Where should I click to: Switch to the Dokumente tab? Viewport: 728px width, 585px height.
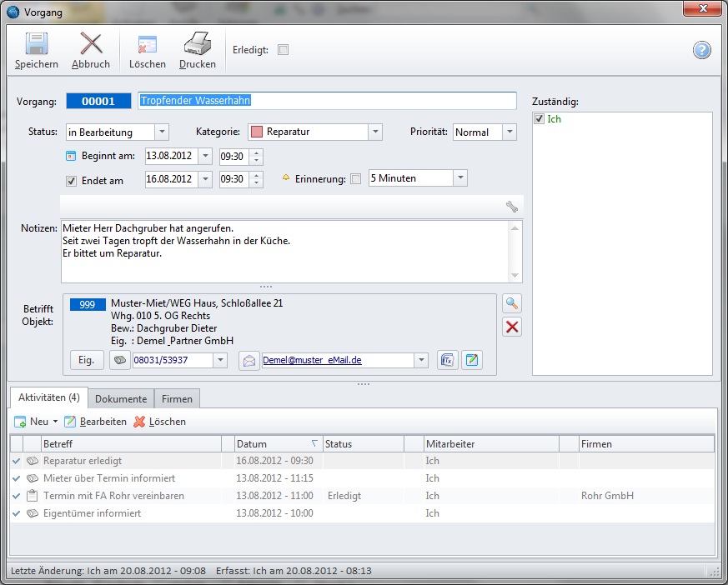click(x=121, y=399)
